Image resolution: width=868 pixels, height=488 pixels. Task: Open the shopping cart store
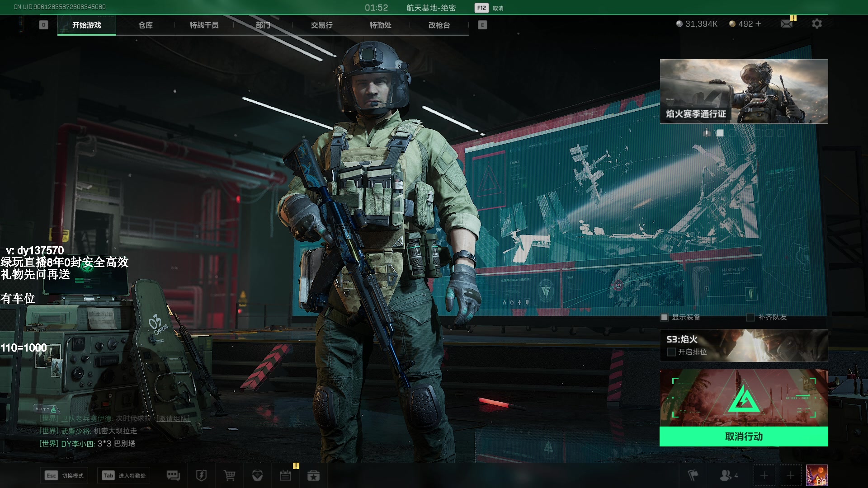point(229,475)
